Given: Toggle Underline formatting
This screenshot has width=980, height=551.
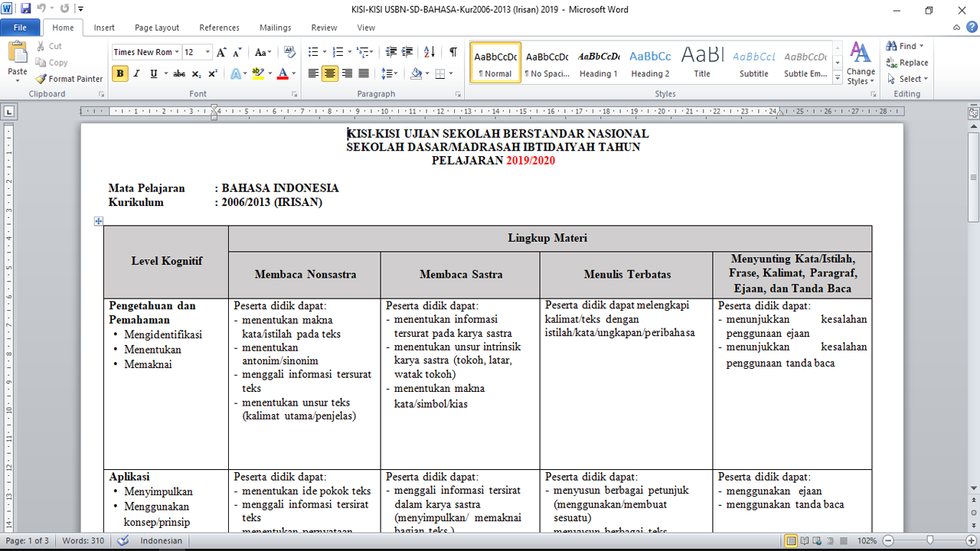Looking at the screenshot, I should 153,73.
